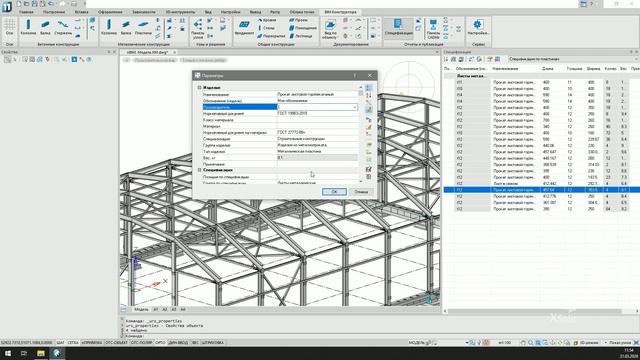
Task: Click Ок in Параметры dialog
Action: tap(334, 191)
